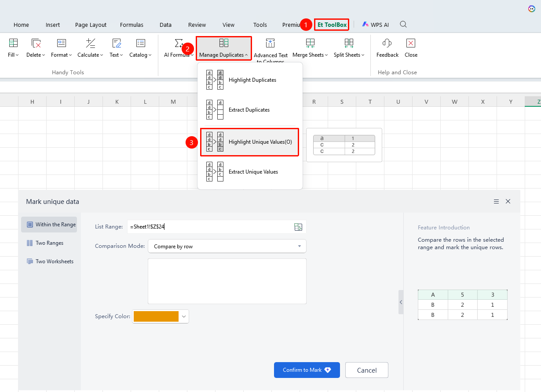Viewport: 541px width, 392px height.
Task: Click the profile icon at top right
Action: click(x=532, y=9)
